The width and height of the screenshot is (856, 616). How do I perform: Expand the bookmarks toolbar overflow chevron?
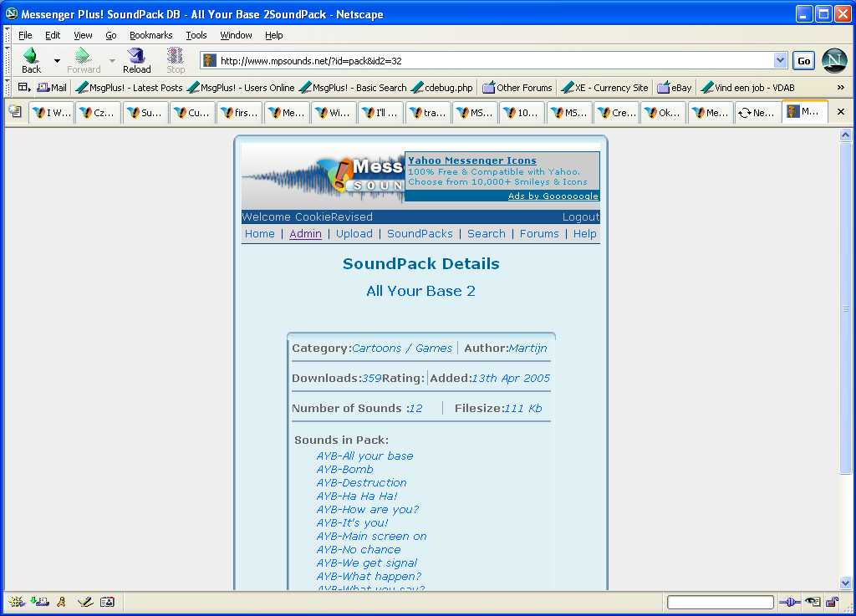(x=840, y=87)
